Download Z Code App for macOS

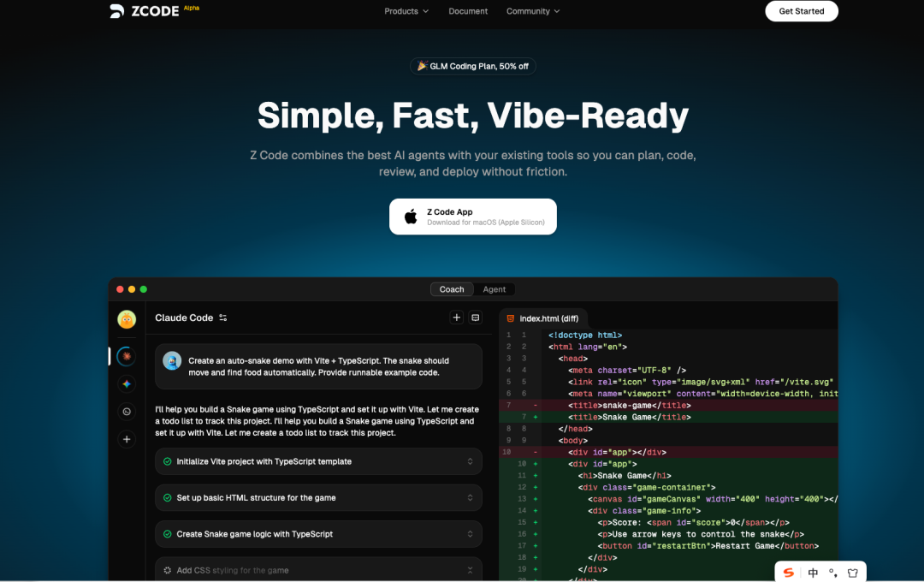coord(473,217)
